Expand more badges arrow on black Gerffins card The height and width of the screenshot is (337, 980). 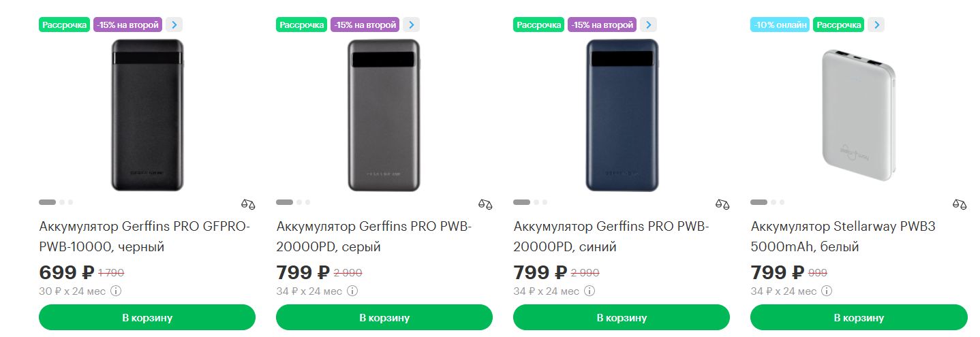(174, 25)
